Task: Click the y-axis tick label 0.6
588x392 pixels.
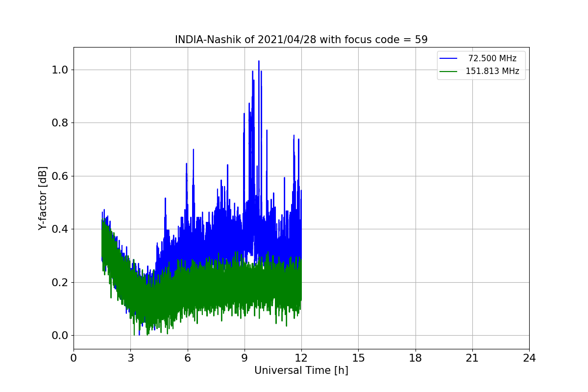Action: coord(60,176)
